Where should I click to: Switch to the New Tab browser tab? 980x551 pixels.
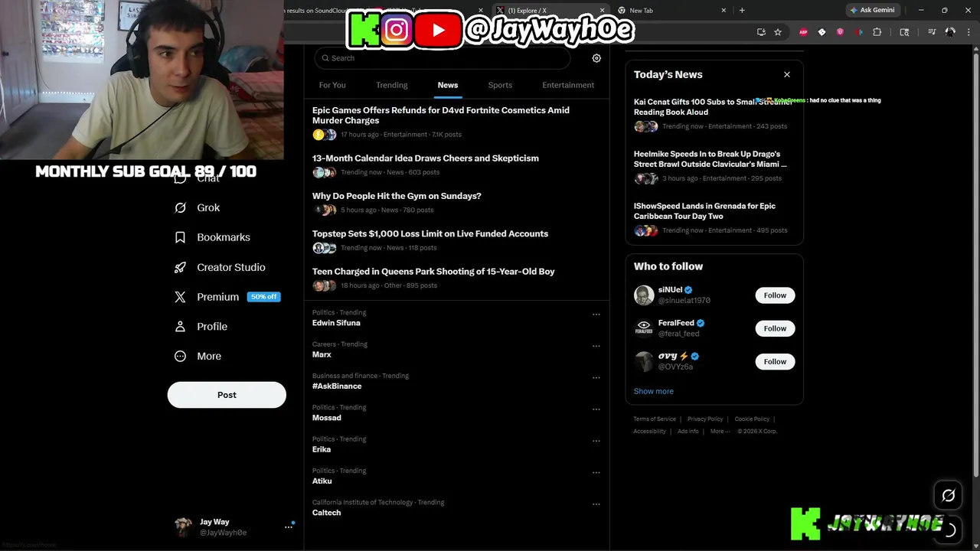pos(670,10)
